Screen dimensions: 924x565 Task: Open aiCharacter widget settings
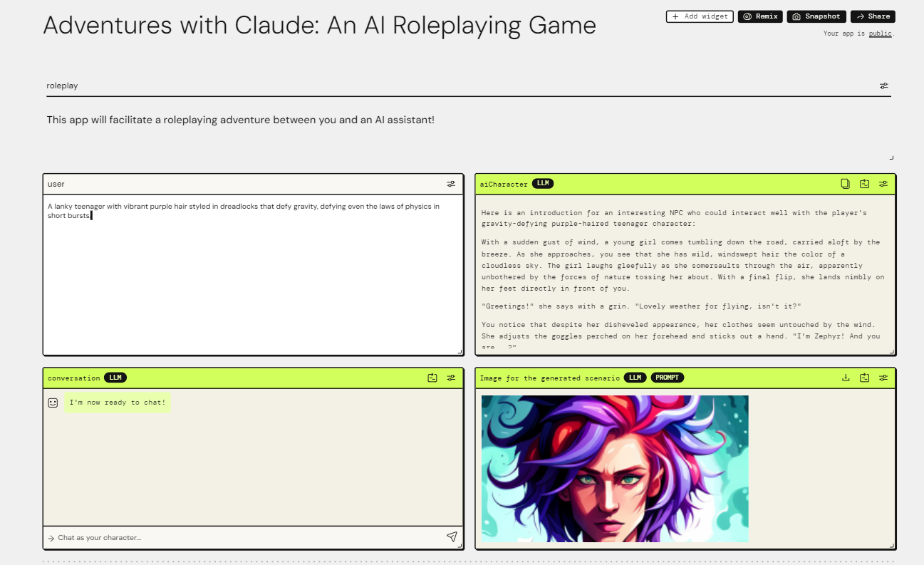pyautogui.click(x=883, y=183)
